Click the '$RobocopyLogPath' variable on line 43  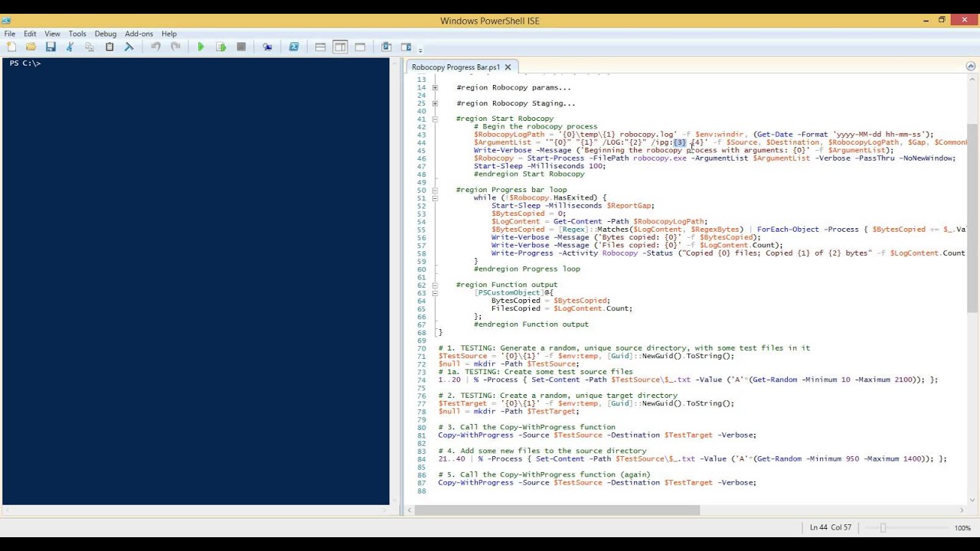point(509,135)
